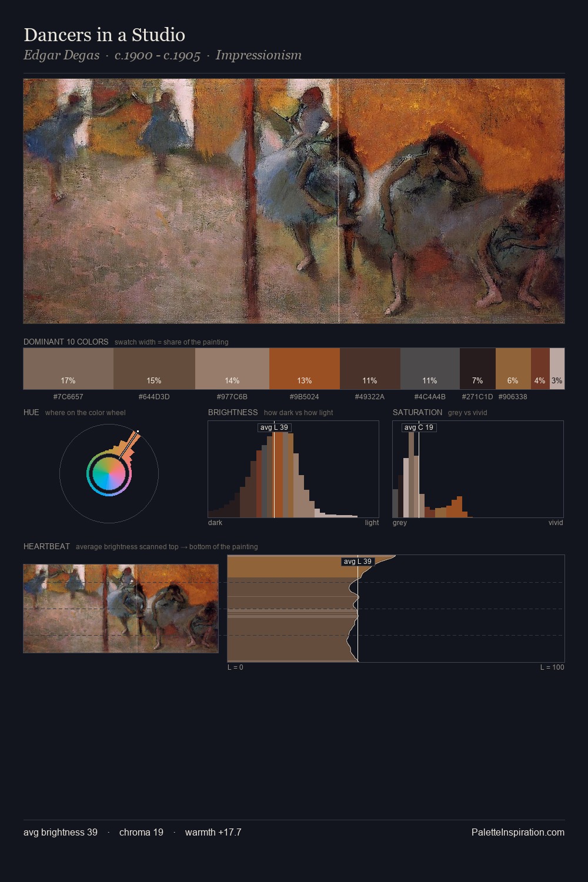Screen dimensions: 588x882
Task: Click hex code '#271C1D' text
Action: [x=477, y=397]
